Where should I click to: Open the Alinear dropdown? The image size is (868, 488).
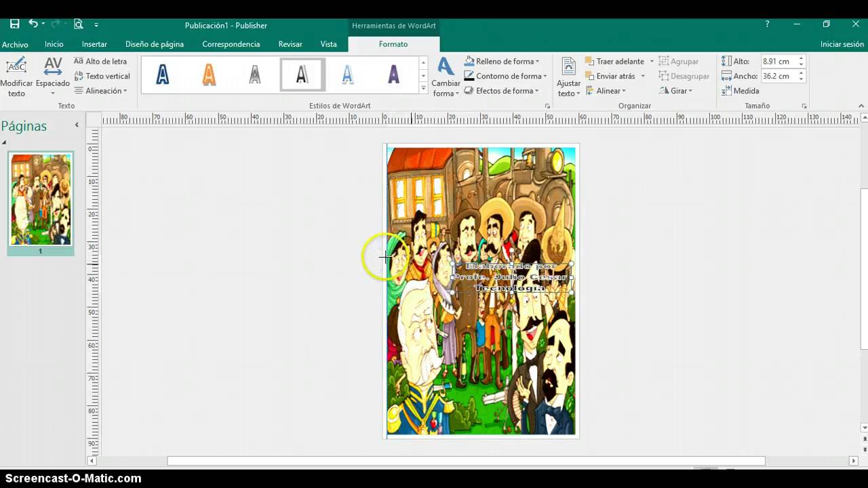[606, 91]
